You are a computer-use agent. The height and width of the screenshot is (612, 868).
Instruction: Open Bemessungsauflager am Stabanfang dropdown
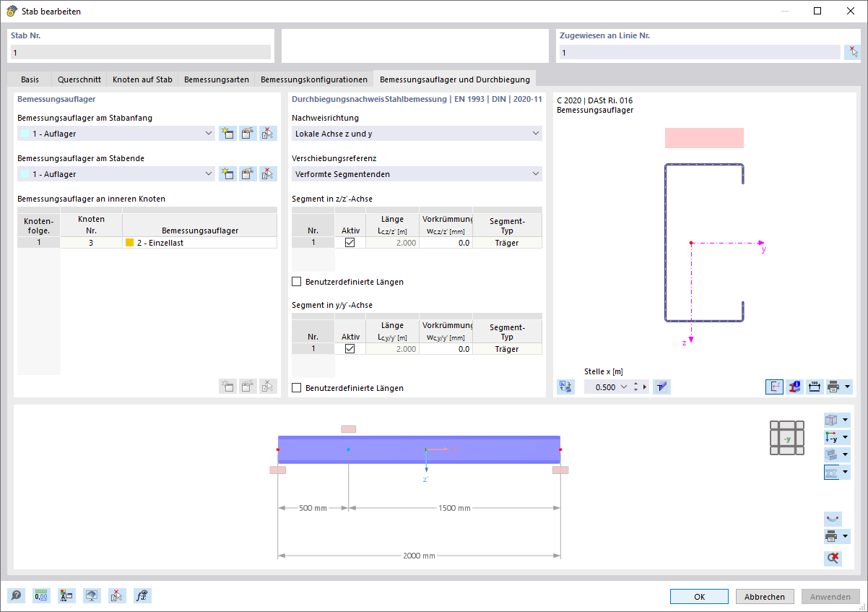209,133
